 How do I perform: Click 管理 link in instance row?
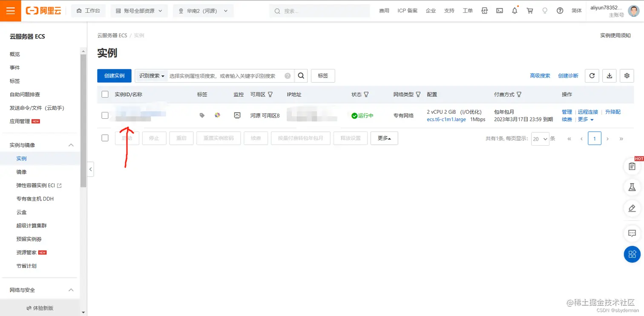pos(567,112)
